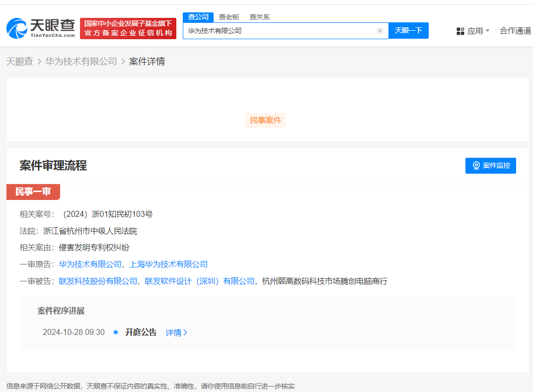
Task: Clear the search field with the X icon
Action: pyautogui.click(x=380, y=31)
